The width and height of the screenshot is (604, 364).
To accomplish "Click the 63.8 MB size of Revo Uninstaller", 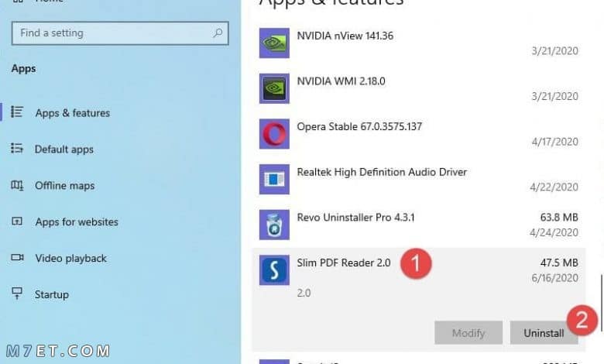I will pos(559,218).
